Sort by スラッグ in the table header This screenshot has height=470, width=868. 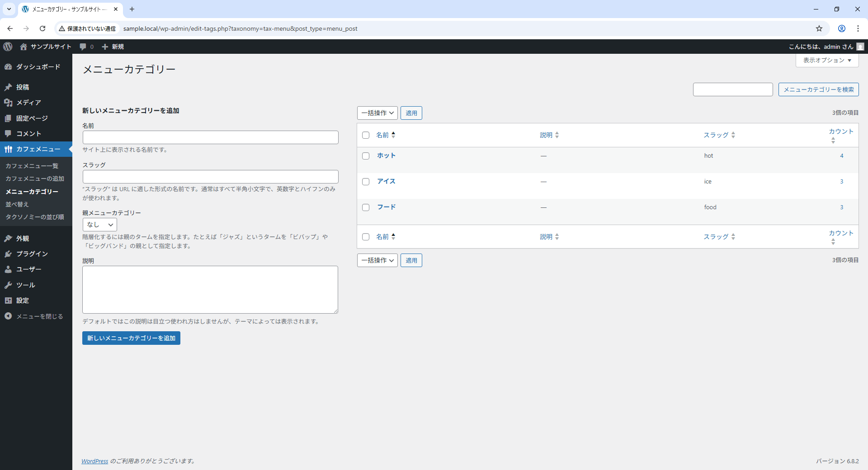(x=719, y=135)
